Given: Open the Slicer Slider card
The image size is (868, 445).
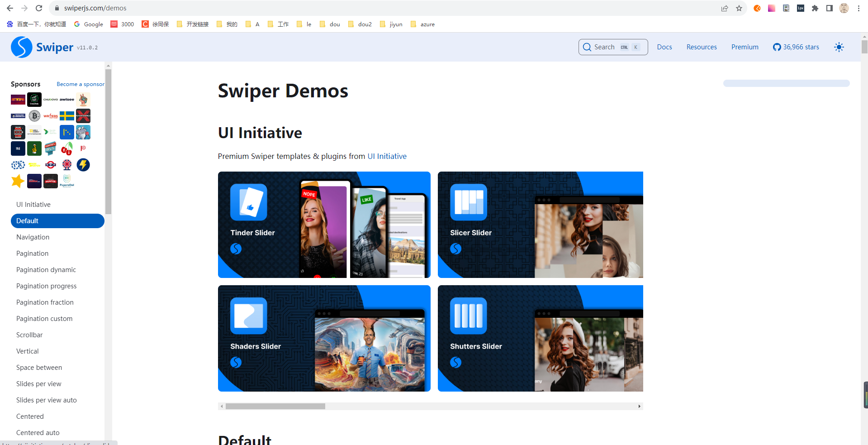Looking at the screenshot, I should pyautogui.click(x=541, y=225).
